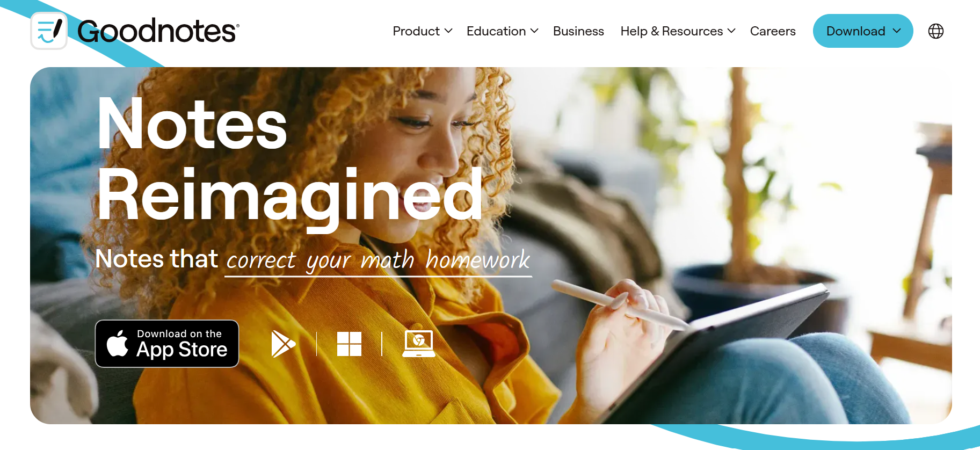Viewport: 980px width, 450px height.
Task: Open Help & Resources menu label
Action: 671,31
